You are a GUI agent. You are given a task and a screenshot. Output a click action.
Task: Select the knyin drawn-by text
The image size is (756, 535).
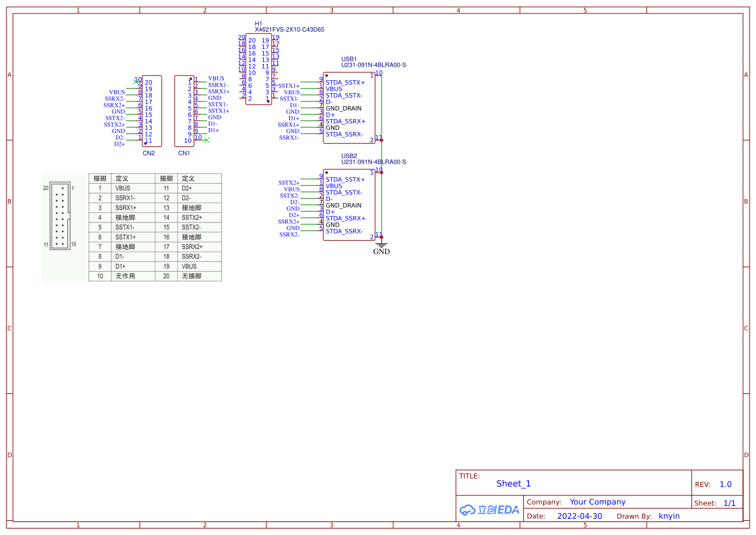point(669,516)
